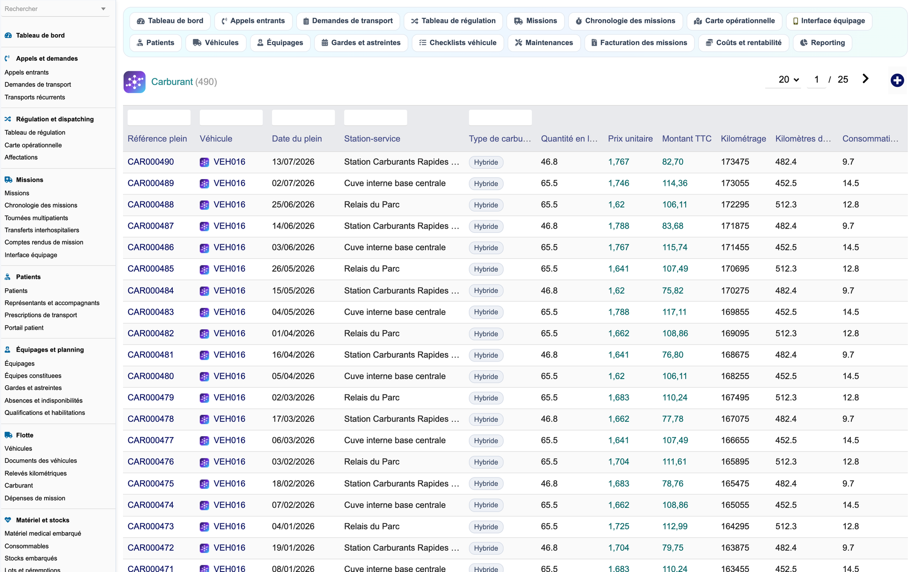Screen dimensions: 924x572
Task: Open the Coûts et rentabilité tab
Action: [744, 43]
